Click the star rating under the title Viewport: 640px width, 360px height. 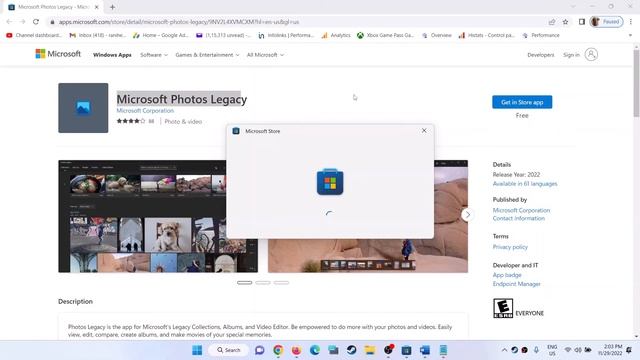(131, 121)
